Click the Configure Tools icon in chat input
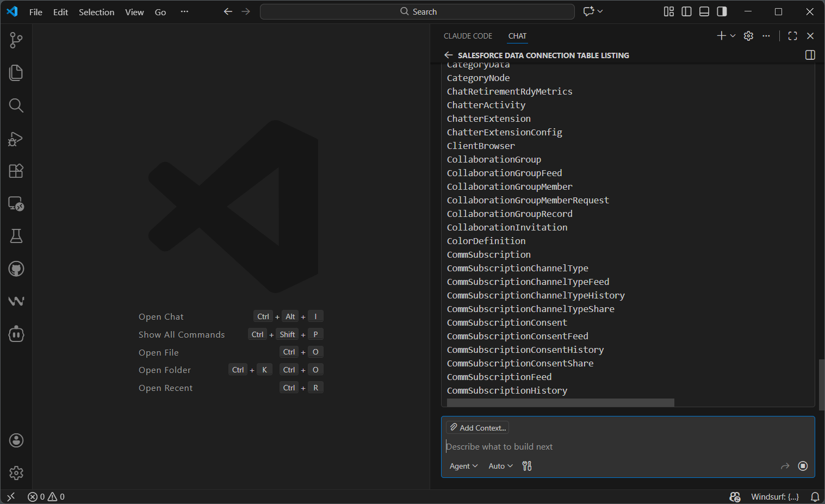Image resolution: width=825 pixels, height=504 pixels. coord(527,466)
